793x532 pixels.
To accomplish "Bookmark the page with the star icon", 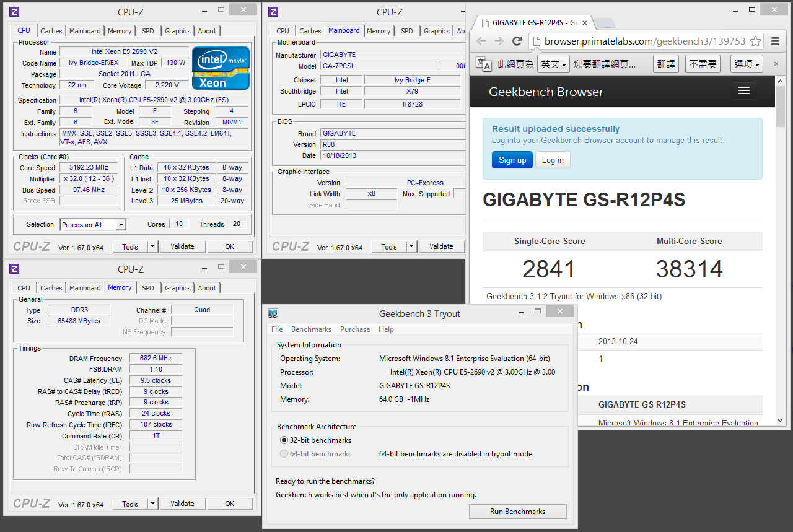I will click(x=755, y=41).
